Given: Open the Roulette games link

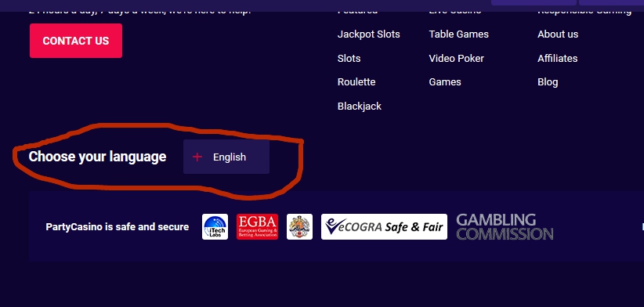Looking at the screenshot, I should (x=356, y=81).
